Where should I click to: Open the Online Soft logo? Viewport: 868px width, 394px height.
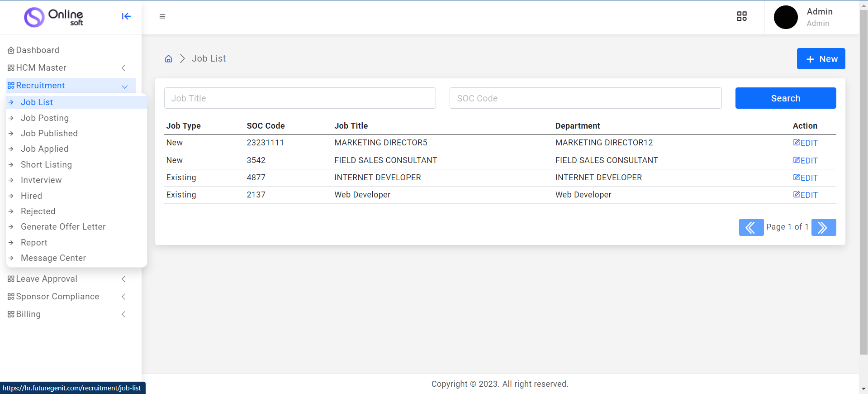click(x=54, y=17)
